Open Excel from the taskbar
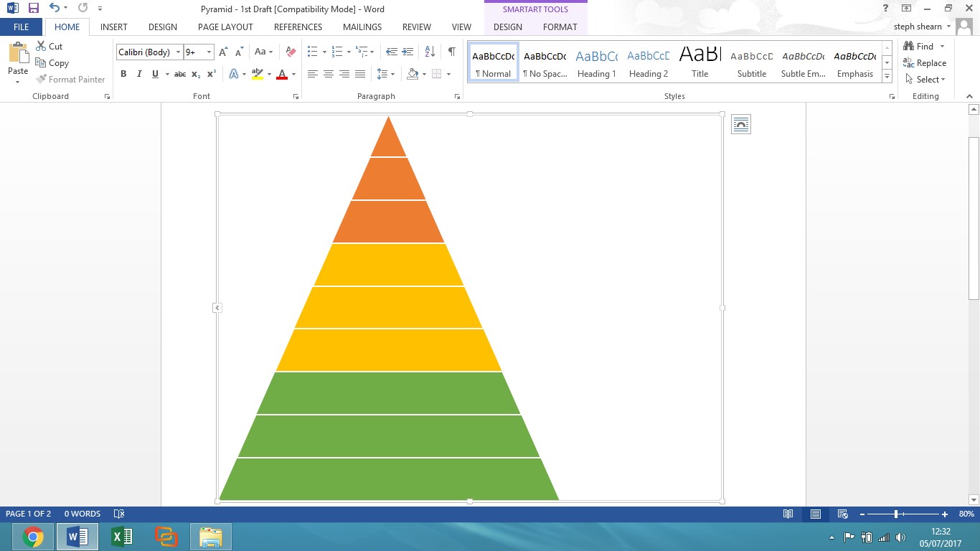Viewport: 980px width, 551px height. (122, 537)
